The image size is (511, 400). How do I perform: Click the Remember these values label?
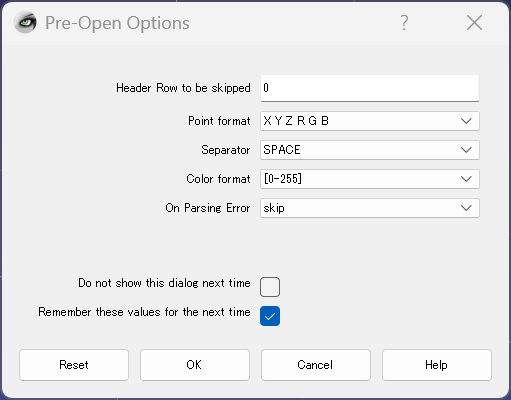pyautogui.click(x=144, y=312)
